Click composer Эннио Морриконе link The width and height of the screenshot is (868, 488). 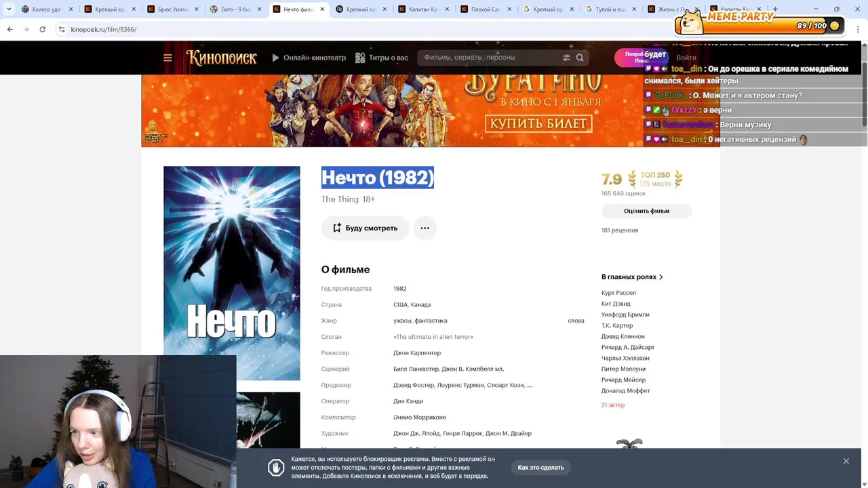pyautogui.click(x=419, y=418)
